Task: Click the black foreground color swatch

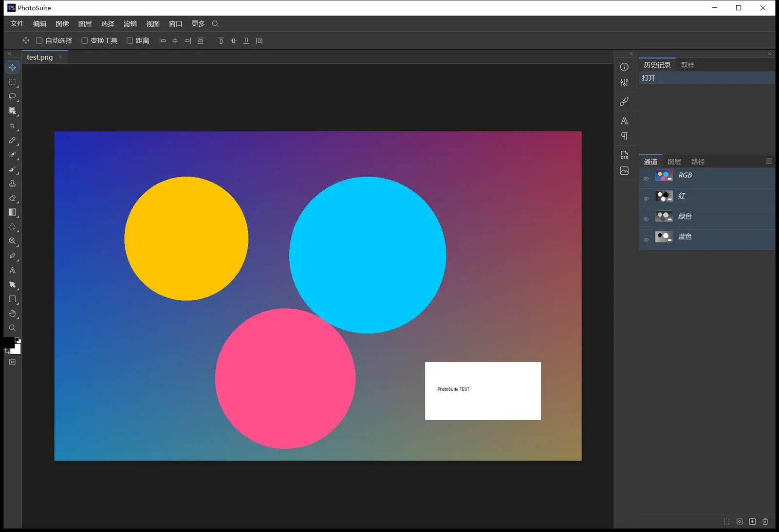Action: click(9, 343)
